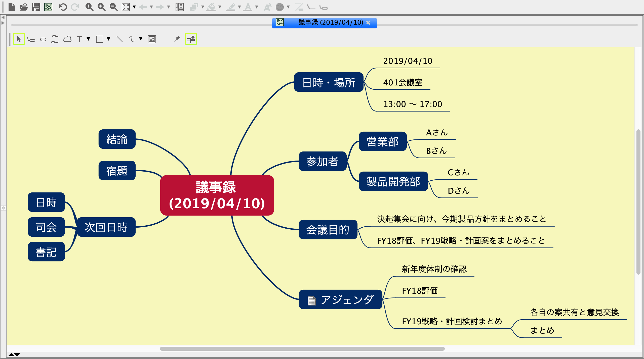Select the 会議目的 topic

click(x=328, y=230)
